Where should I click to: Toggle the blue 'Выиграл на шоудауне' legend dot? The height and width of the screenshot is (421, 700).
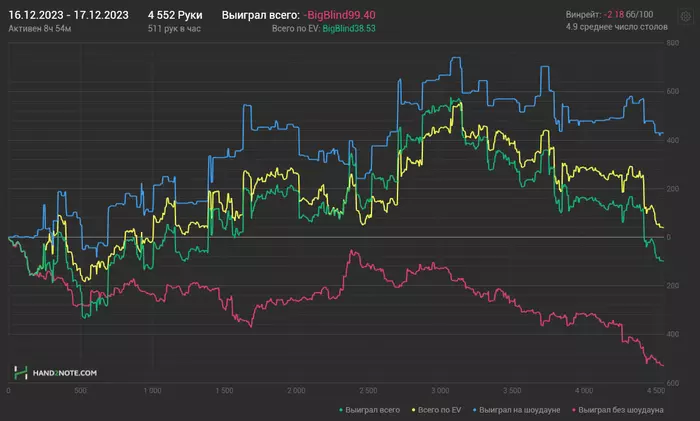pos(475,410)
